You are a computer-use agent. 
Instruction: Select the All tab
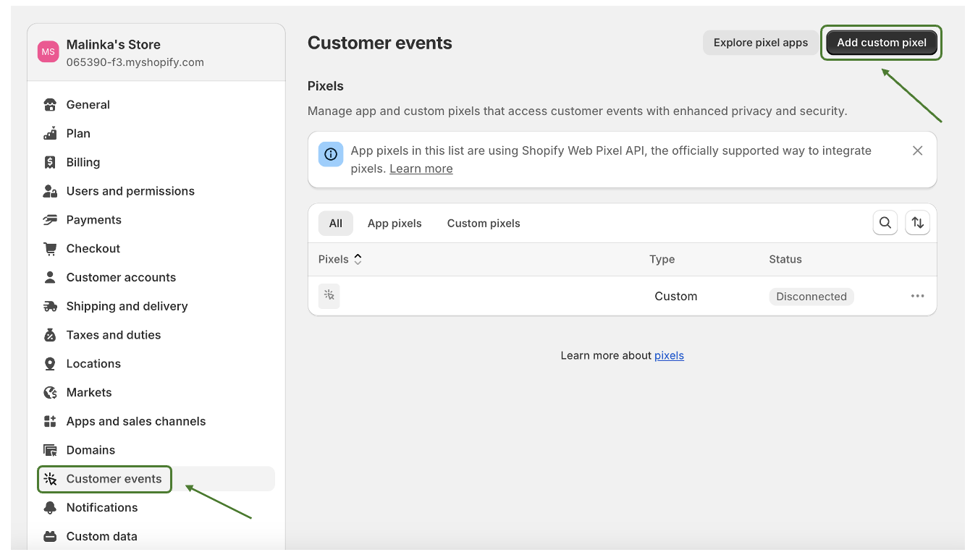(x=336, y=224)
